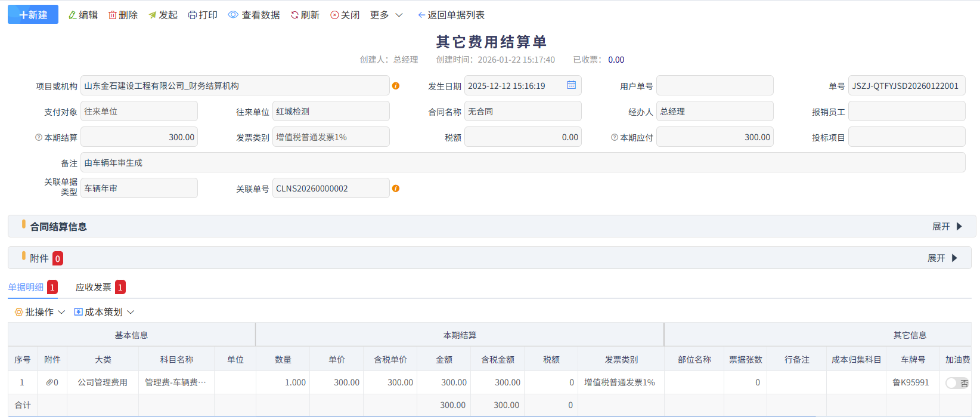Click info icon beside 关联单号 field
Screen dimensions: 980x417
click(x=396, y=189)
